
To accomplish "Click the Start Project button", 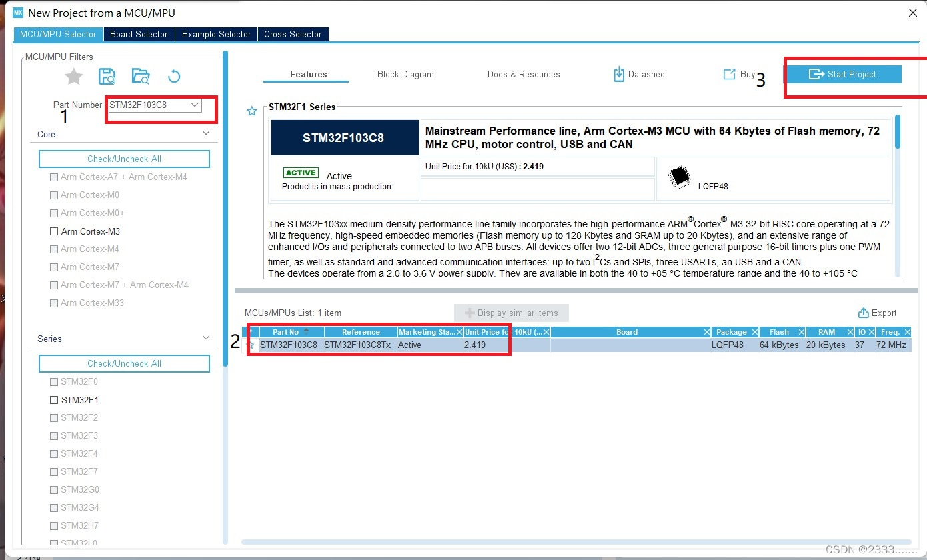I will pyautogui.click(x=844, y=74).
